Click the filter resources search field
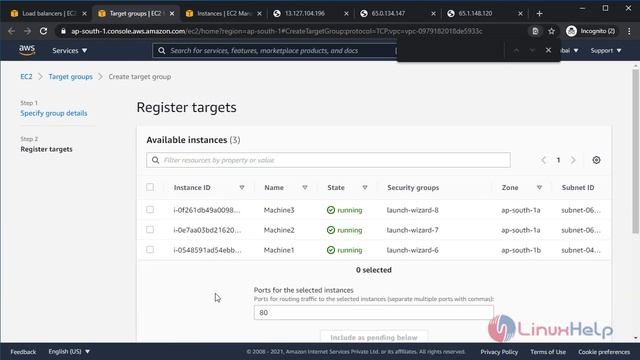 (x=328, y=160)
